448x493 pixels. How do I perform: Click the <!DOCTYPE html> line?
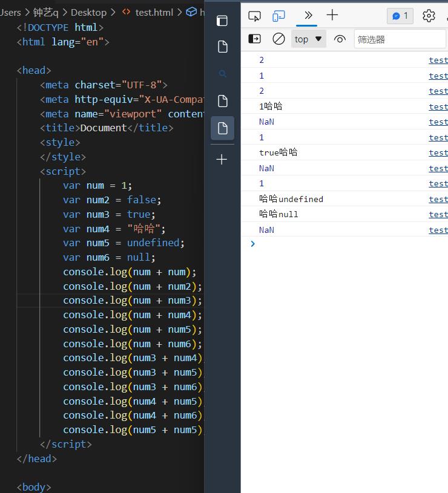click(60, 28)
